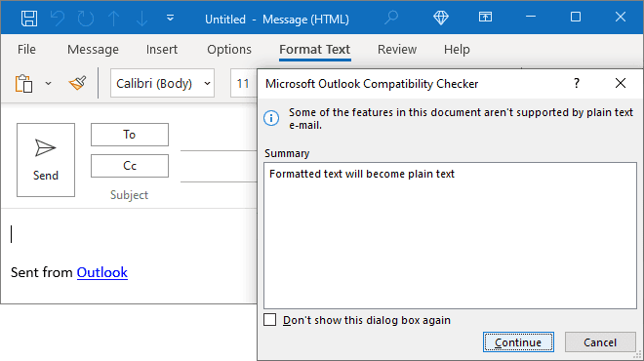Select 'Formatted text will become plain text' entry

point(362,174)
